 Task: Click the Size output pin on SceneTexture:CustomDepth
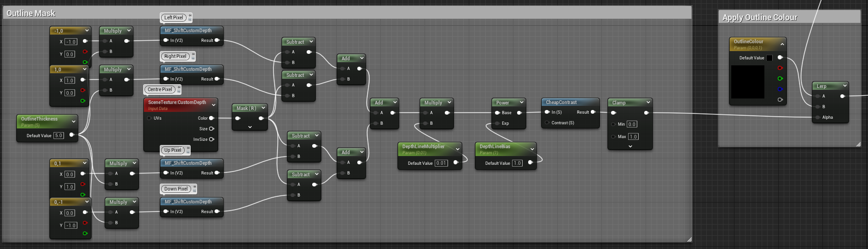pos(212,129)
